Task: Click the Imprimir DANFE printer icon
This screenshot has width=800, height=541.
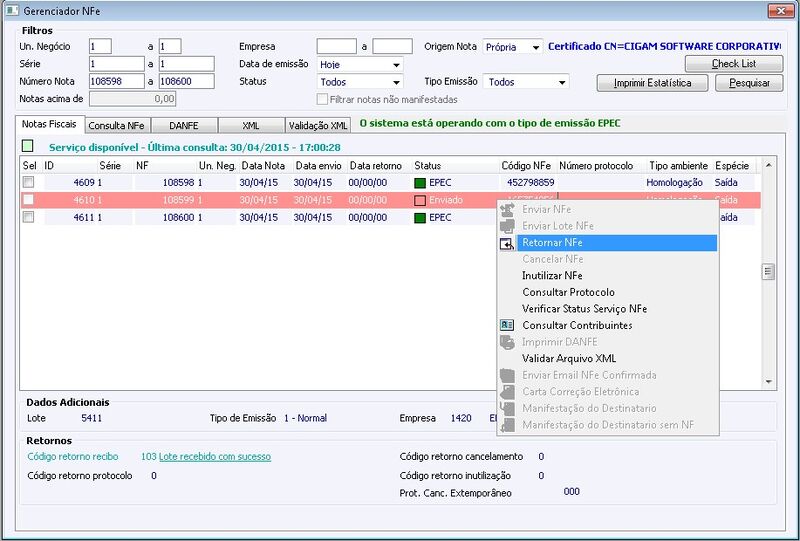Action: (507, 342)
